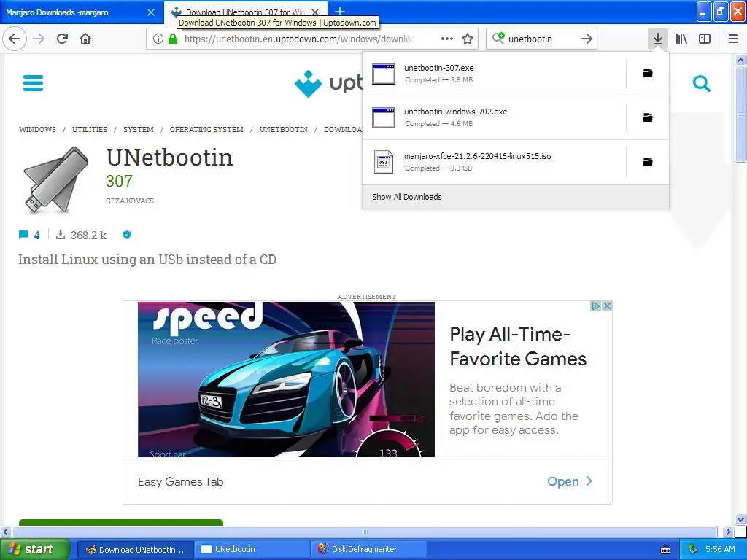Go back to the previous page
The width and height of the screenshot is (747, 560).
click(15, 39)
